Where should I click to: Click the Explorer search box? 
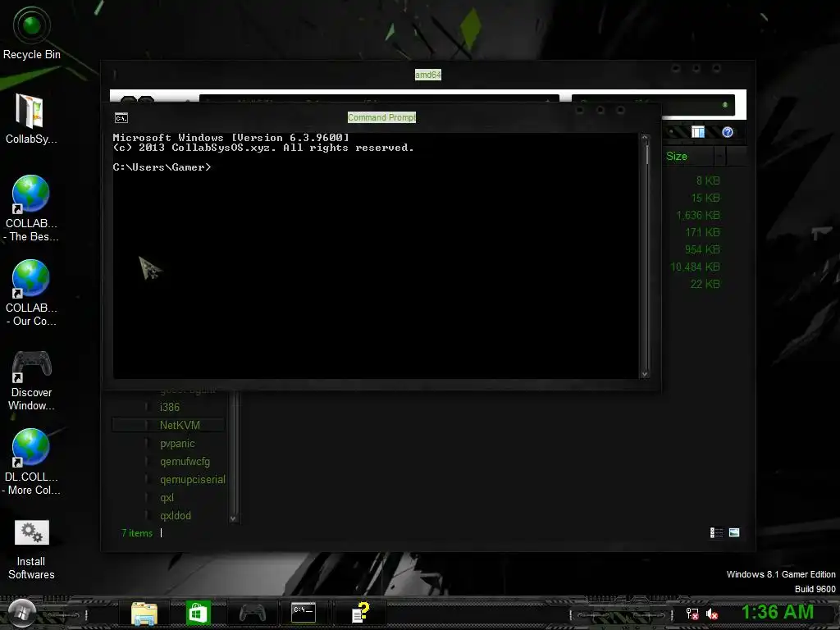[653, 104]
